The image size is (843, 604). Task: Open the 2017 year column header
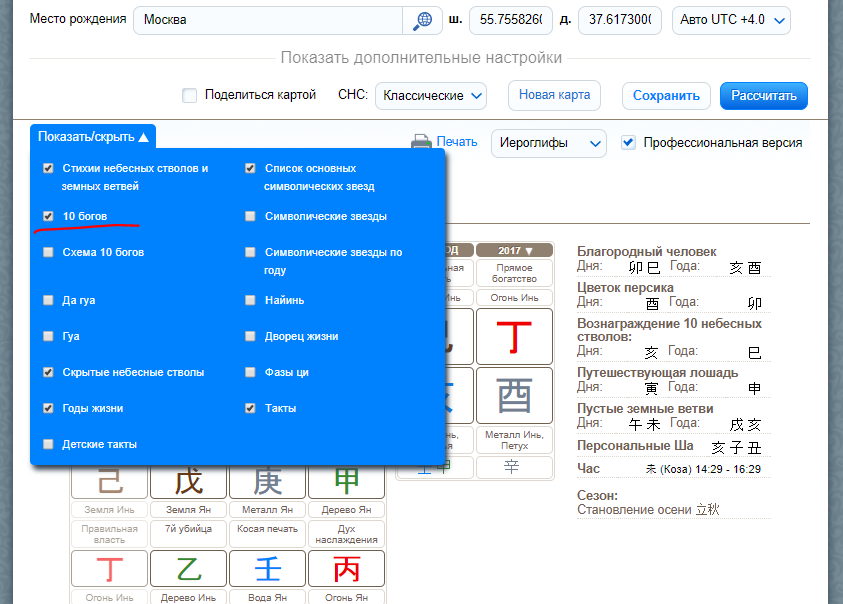coord(514,250)
